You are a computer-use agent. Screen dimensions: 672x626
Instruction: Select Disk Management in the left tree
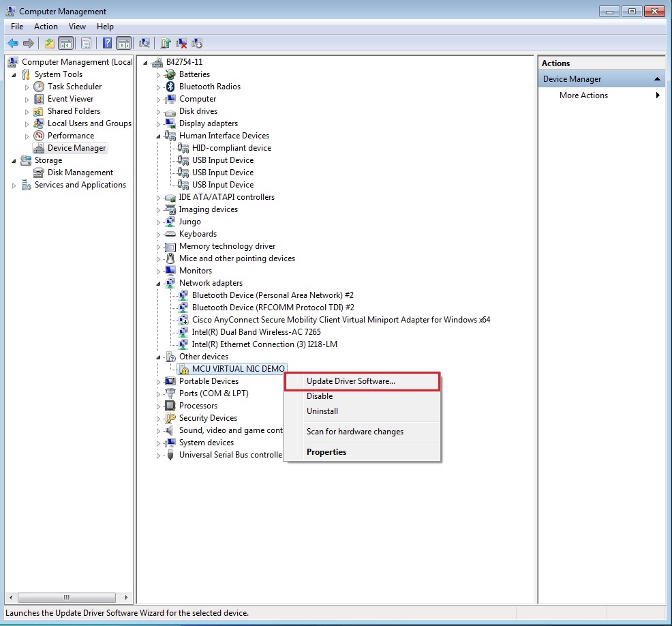coord(80,173)
